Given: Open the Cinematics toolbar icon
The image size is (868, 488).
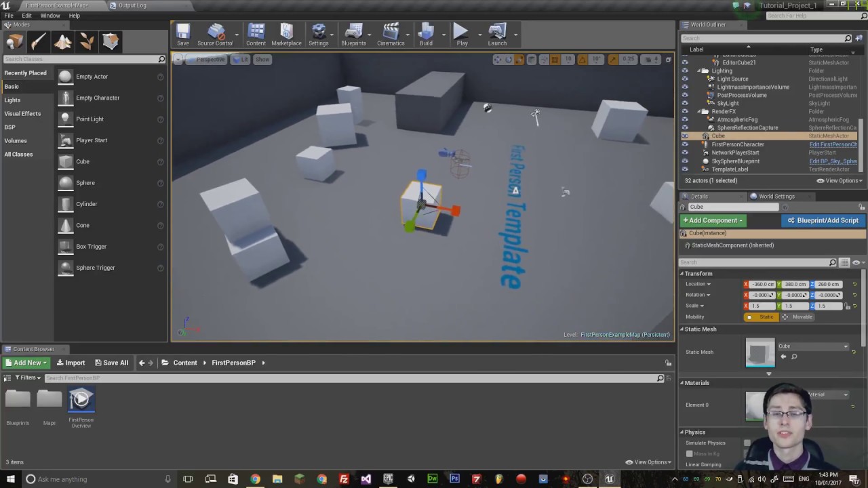Looking at the screenshot, I should point(391,35).
